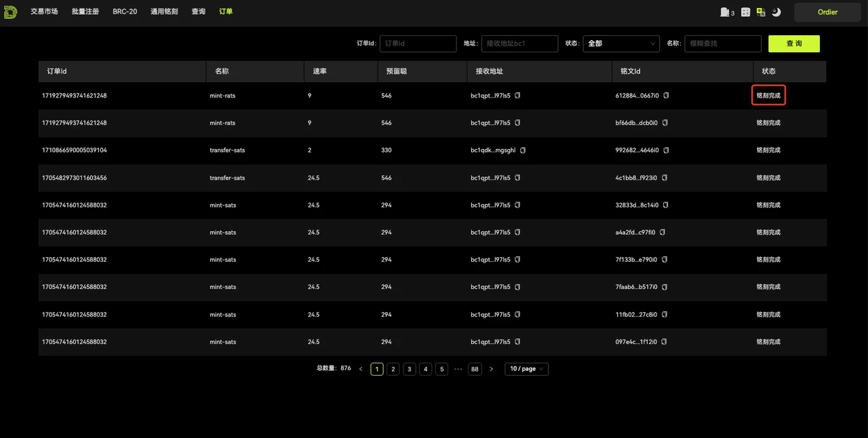Copy inscription ID 7f133b...e790i0
Image resolution: width=868 pixels, height=438 pixels.
(665, 260)
